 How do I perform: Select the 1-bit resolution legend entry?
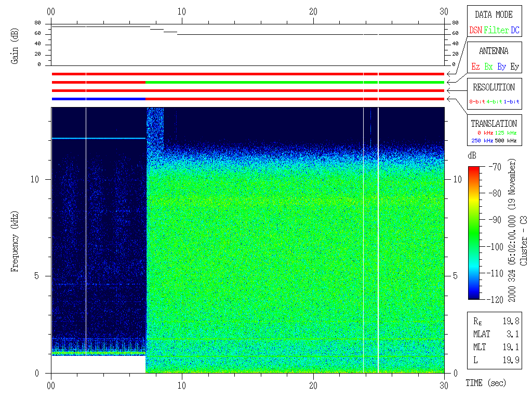pyautogui.click(x=512, y=102)
